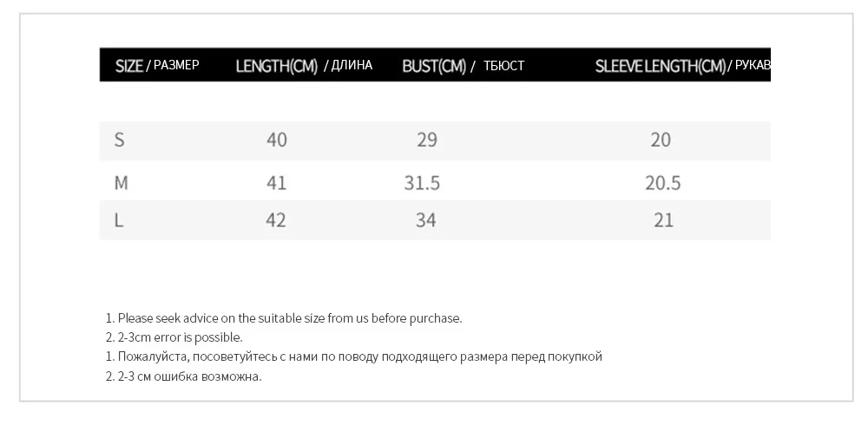Image resolution: width=868 pixels, height=425 pixels.
Task: Click the SIZE / РАЗМЕР column header
Action: pyautogui.click(x=157, y=65)
